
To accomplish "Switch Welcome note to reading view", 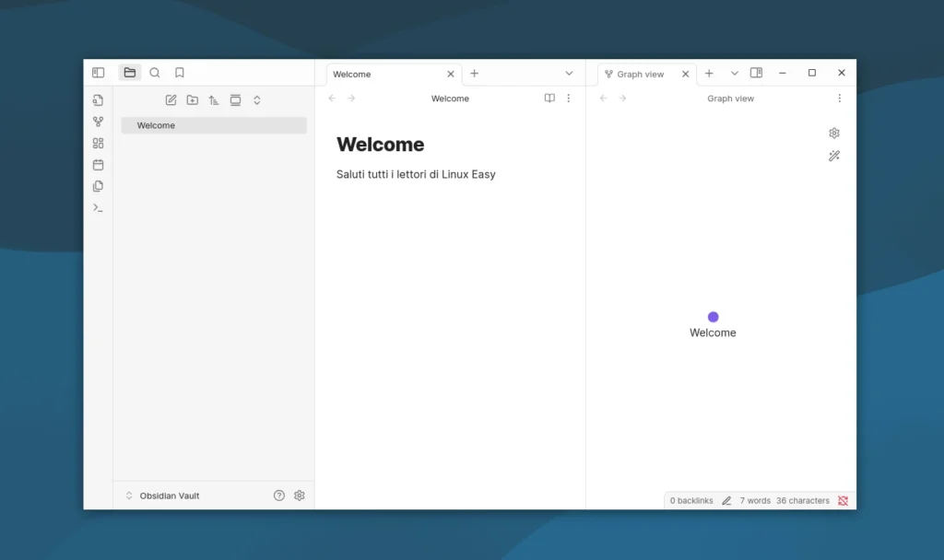I will pyautogui.click(x=549, y=99).
